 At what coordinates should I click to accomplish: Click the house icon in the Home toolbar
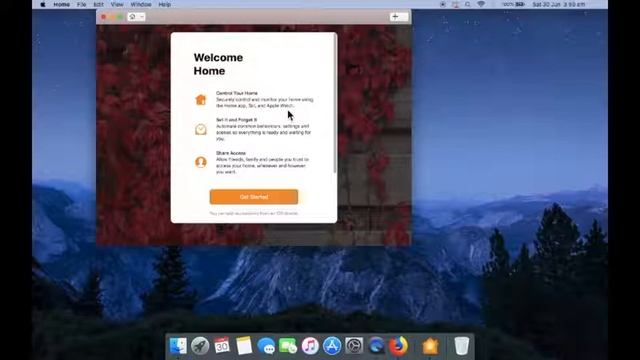click(x=132, y=17)
